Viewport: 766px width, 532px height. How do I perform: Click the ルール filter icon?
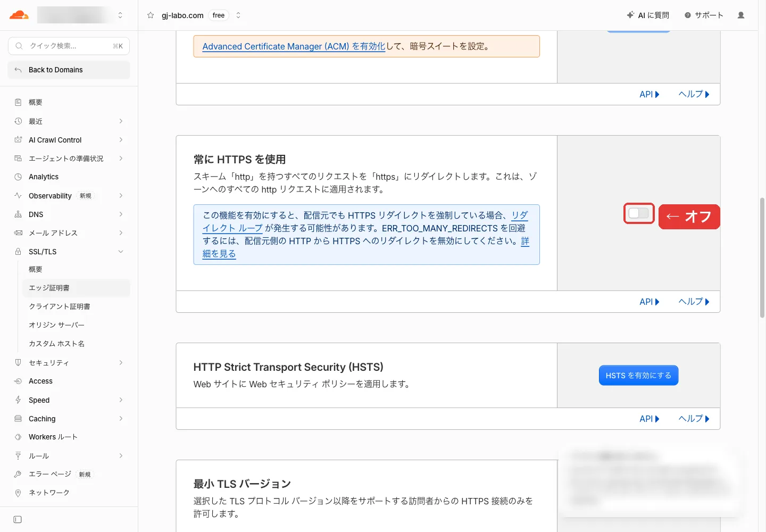coord(18,456)
